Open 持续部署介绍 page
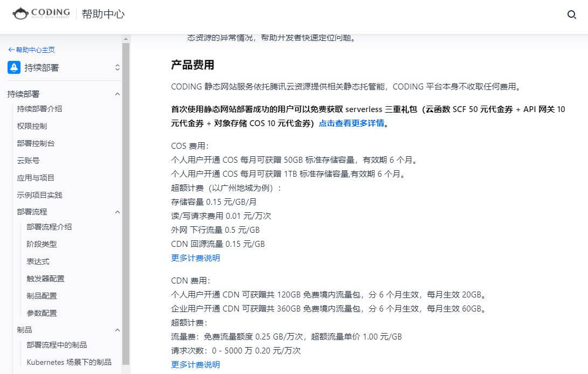Screen dimensions: 588x374 [x=39, y=109]
